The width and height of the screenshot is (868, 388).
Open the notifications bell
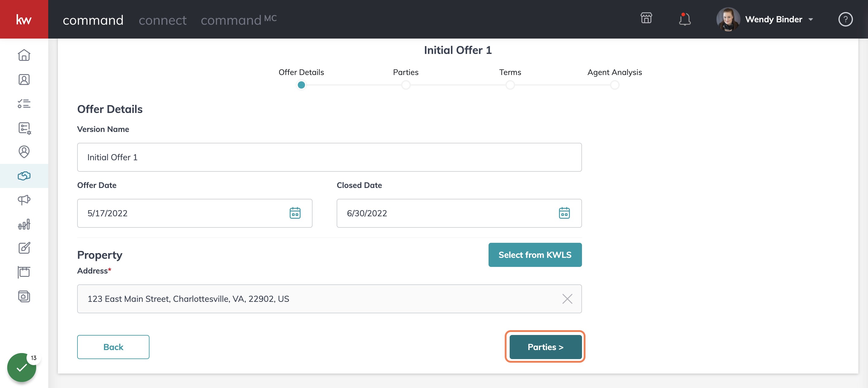point(684,19)
